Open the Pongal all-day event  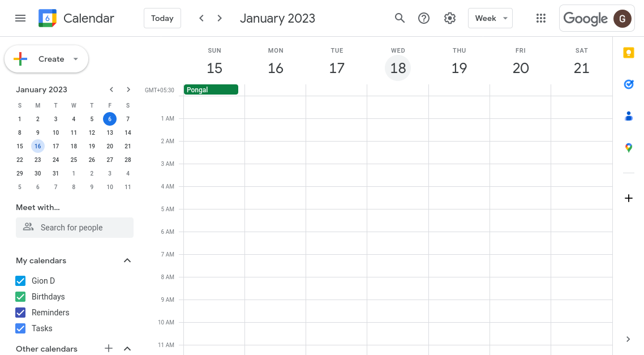[x=211, y=89]
